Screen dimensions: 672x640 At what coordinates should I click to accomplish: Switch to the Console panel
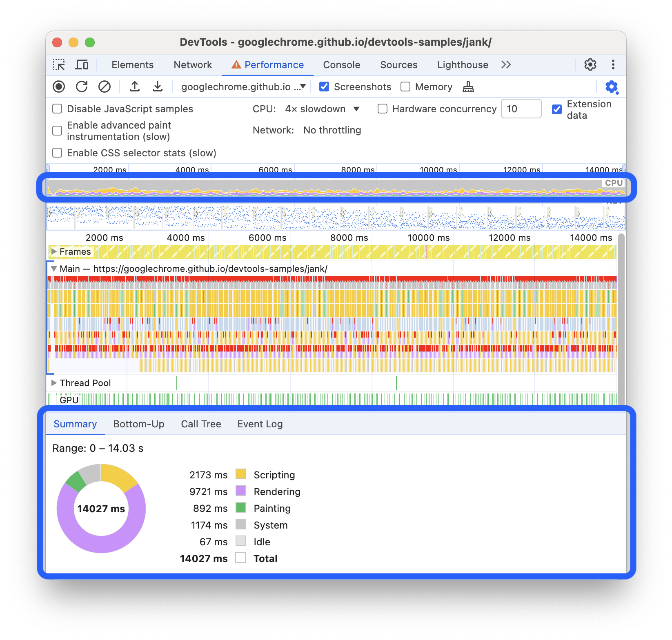pyautogui.click(x=341, y=64)
